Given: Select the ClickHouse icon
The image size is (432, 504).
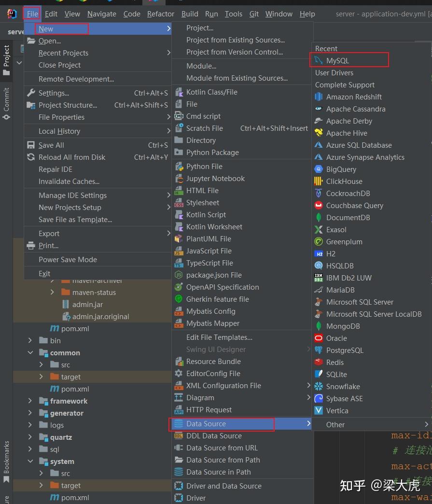Looking at the screenshot, I should [x=318, y=182].
